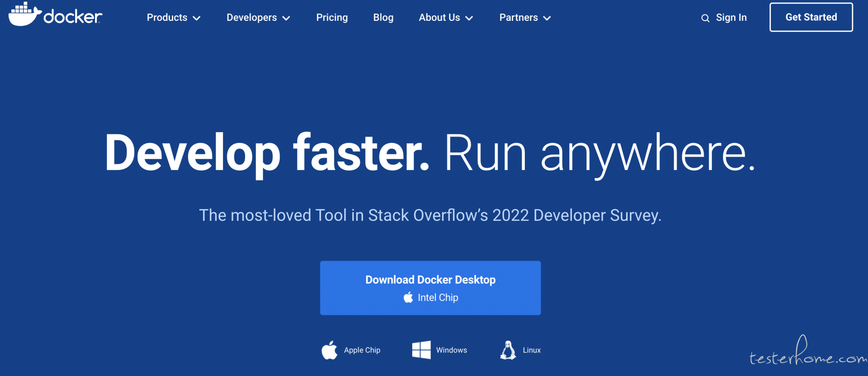868x376 pixels.
Task: Open the Partners menu
Action: (x=525, y=18)
